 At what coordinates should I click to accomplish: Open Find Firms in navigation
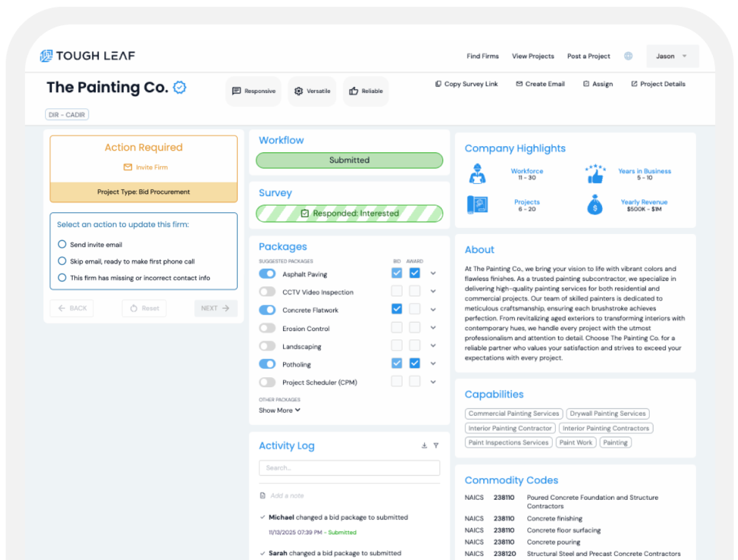pyautogui.click(x=482, y=56)
